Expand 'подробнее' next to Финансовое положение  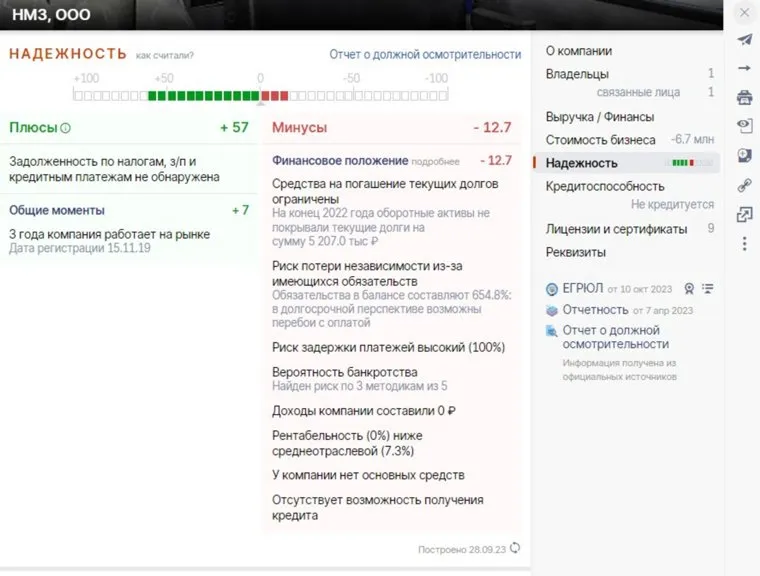(x=436, y=161)
